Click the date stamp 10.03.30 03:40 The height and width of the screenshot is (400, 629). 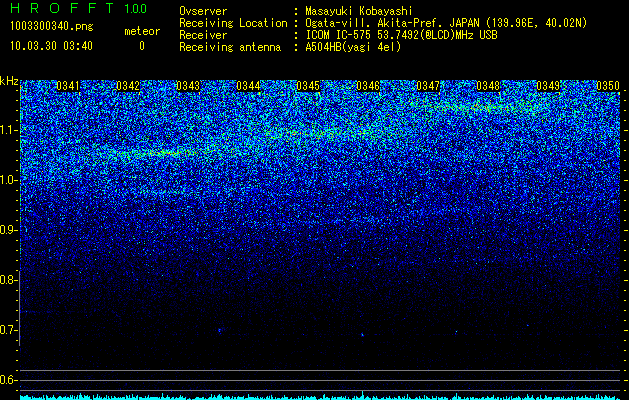click(x=51, y=46)
